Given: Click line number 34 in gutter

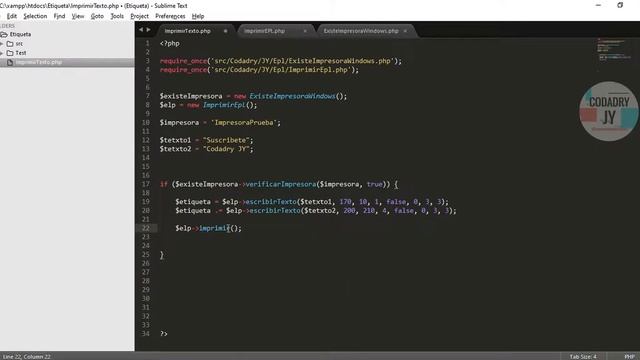Looking at the screenshot, I should tap(146, 333).
